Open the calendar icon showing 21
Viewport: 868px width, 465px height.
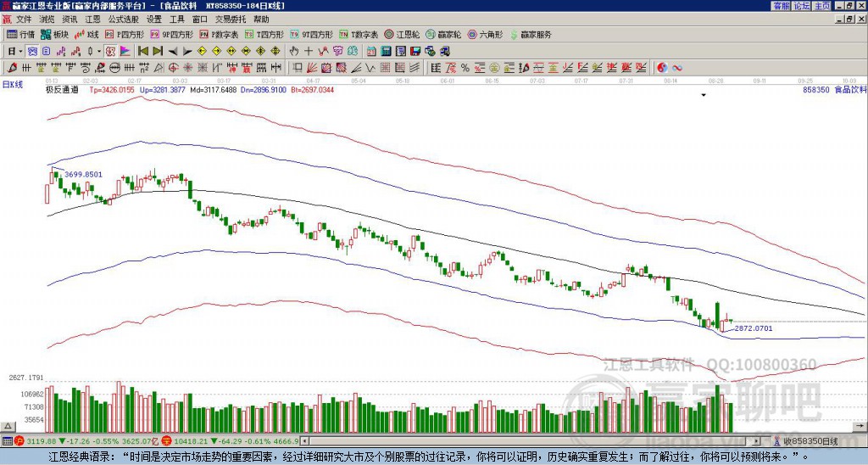click(x=371, y=52)
